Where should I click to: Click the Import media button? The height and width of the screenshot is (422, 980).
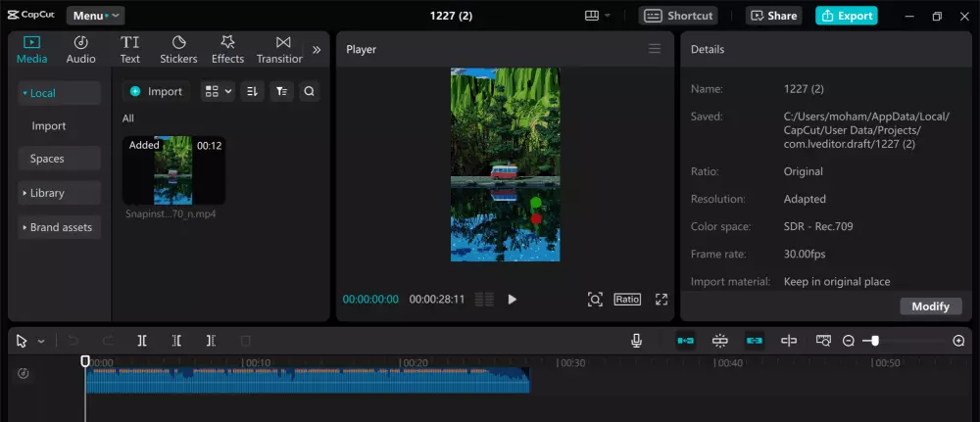click(x=156, y=91)
